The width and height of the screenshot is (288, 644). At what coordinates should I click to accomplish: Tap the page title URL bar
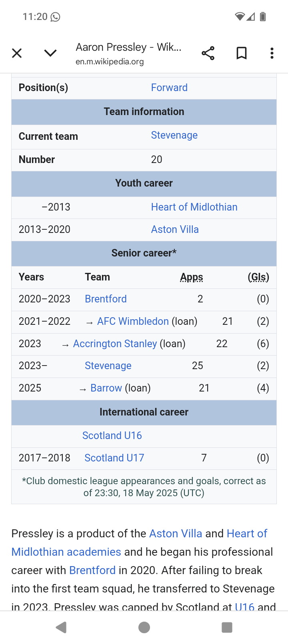(x=129, y=54)
